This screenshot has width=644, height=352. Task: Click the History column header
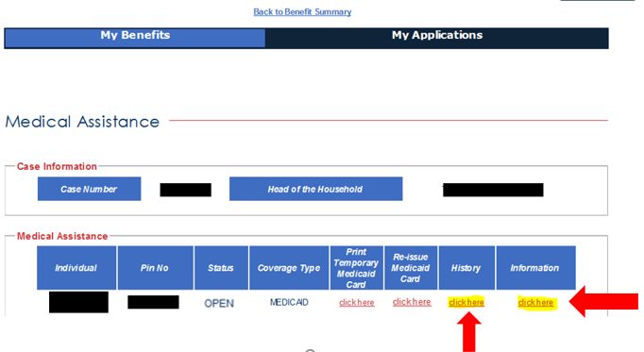coord(466,268)
